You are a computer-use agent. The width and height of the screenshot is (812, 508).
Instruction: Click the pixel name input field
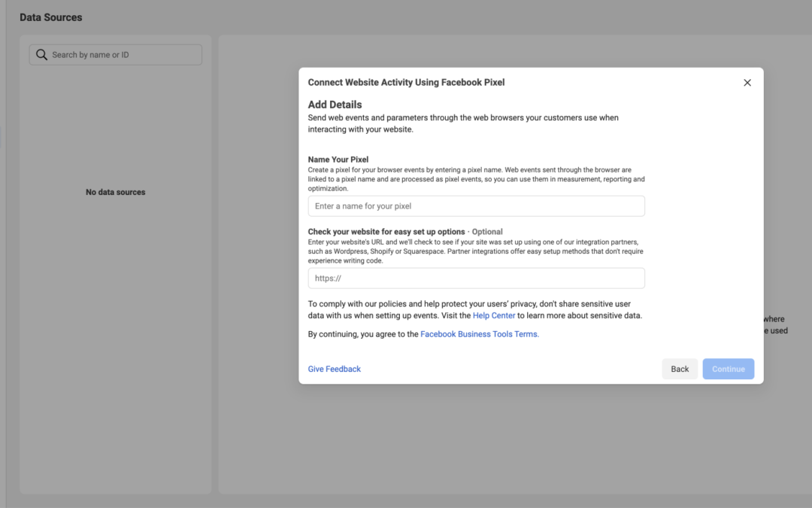(x=476, y=205)
